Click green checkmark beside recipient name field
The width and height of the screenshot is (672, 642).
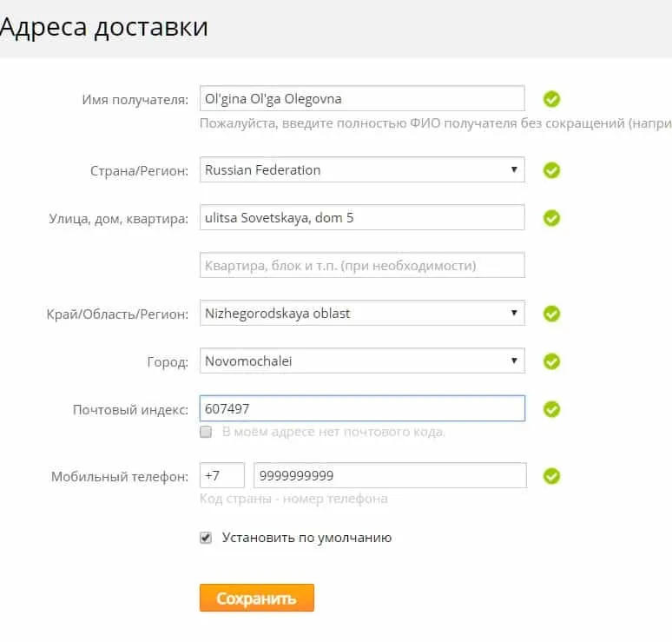coord(551,99)
